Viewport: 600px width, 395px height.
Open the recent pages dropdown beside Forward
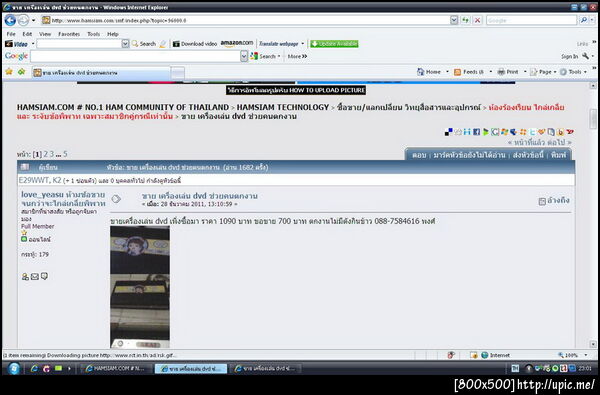tap(34, 20)
